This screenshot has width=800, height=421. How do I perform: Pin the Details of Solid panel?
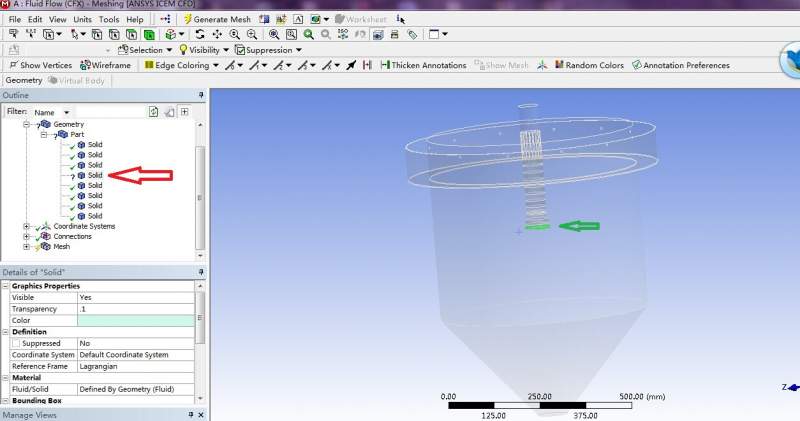tap(201, 272)
